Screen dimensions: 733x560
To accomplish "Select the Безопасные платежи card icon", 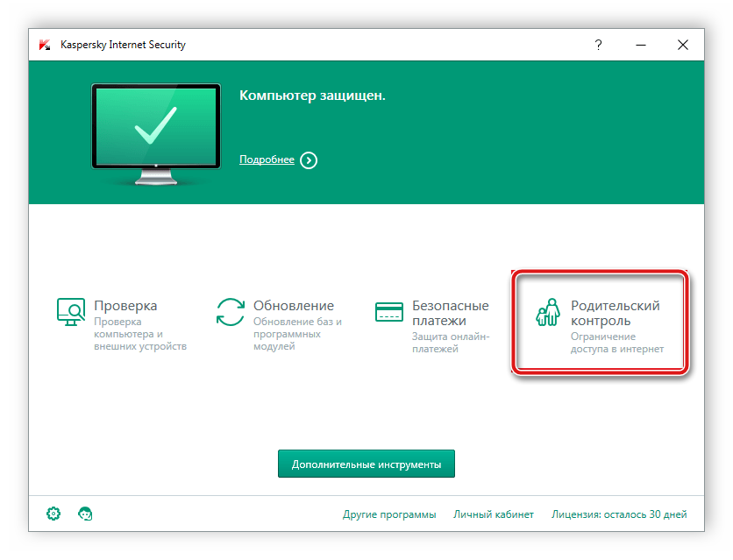I will (x=389, y=312).
